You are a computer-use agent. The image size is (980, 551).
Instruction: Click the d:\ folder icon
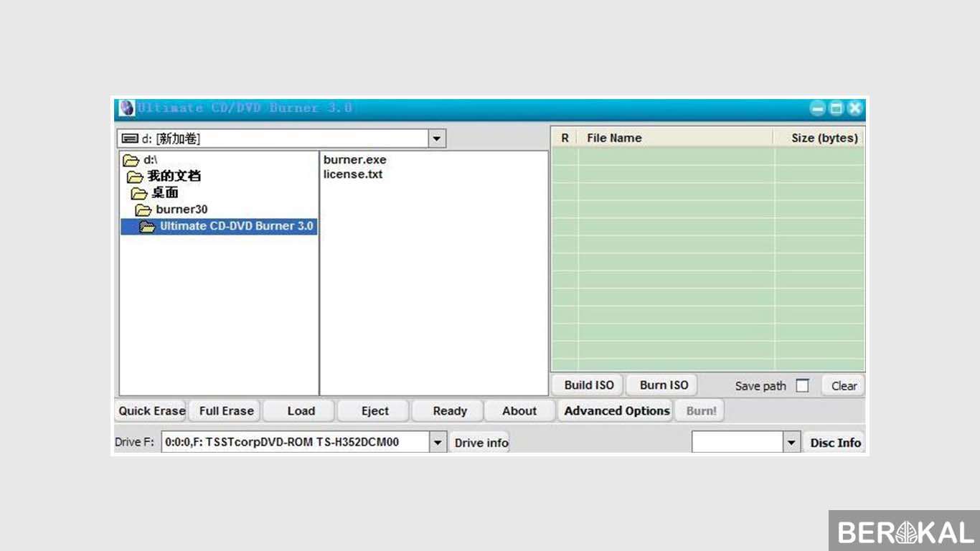(131, 160)
